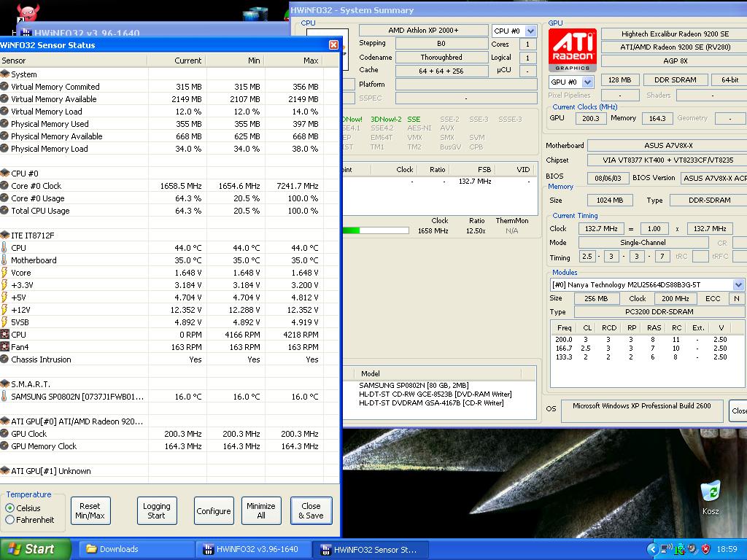The width and height of the screenshot is (747, 560).
Task: Close the Sensor Status window via red X
Action: tap(333, 44)
